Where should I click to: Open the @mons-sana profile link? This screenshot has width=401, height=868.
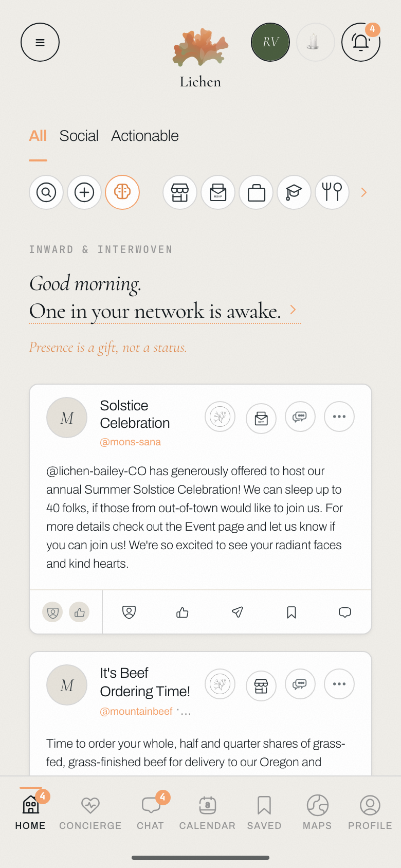130,442
